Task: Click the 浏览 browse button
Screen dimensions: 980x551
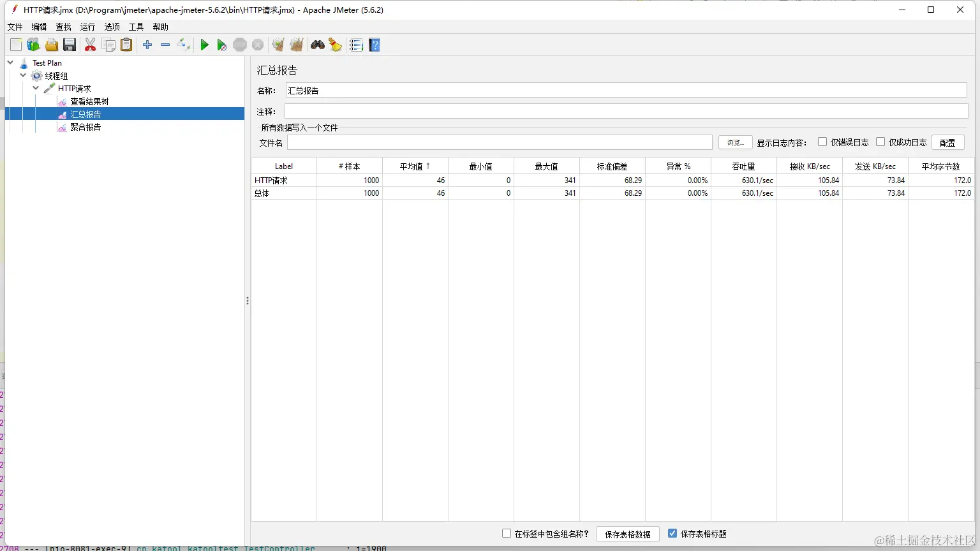Action: click(x=736, y=142)
